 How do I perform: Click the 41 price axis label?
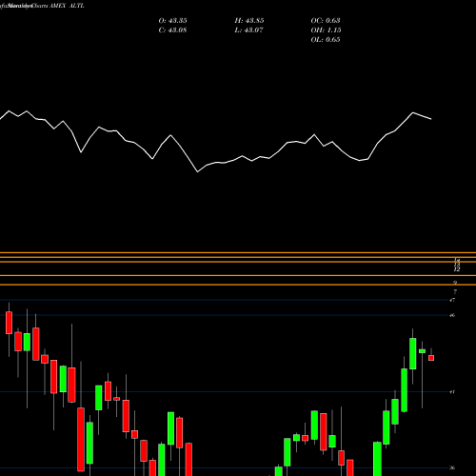pos(452,392)
